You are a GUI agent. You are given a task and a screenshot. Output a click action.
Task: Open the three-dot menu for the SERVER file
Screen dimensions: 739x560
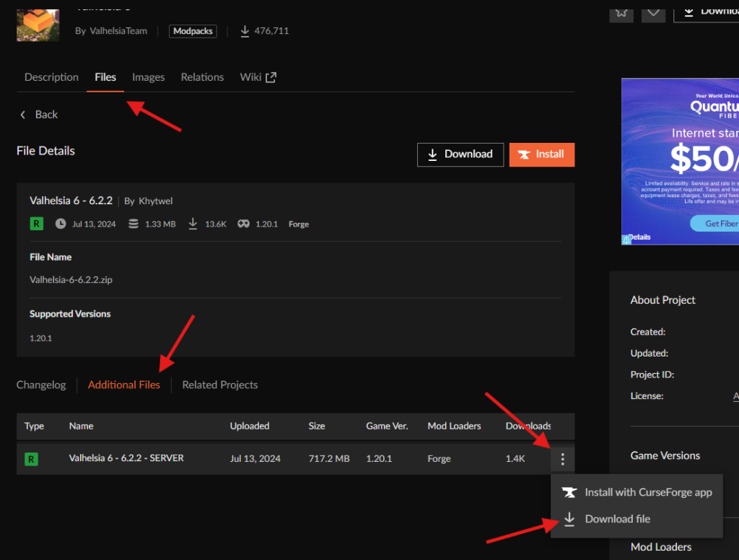pyautogui.click(x=562, y=459)
